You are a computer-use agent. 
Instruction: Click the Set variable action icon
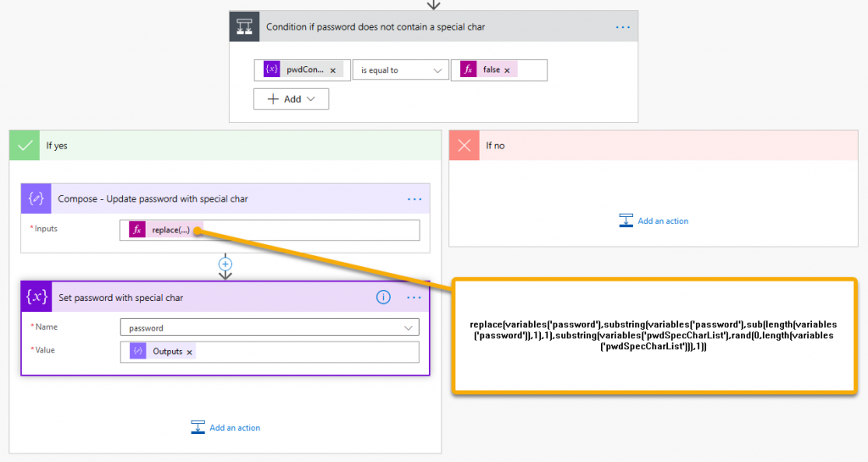point(36,298)
